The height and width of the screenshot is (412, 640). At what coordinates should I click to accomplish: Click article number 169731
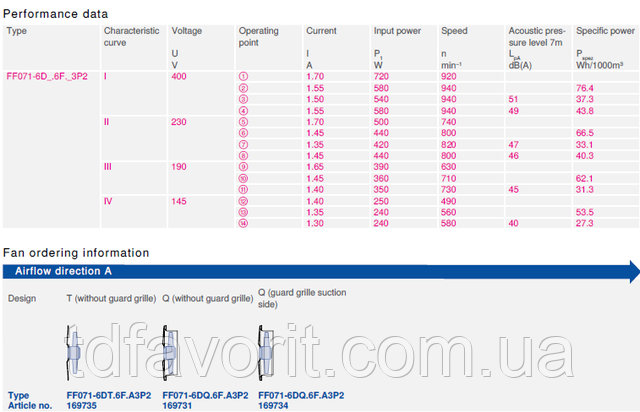178,406
